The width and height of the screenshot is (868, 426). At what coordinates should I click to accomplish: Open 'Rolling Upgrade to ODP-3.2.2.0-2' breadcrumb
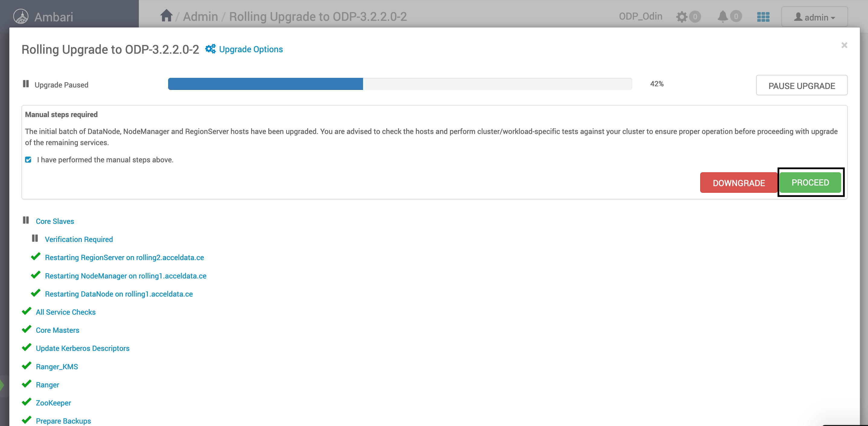point(318,17)
